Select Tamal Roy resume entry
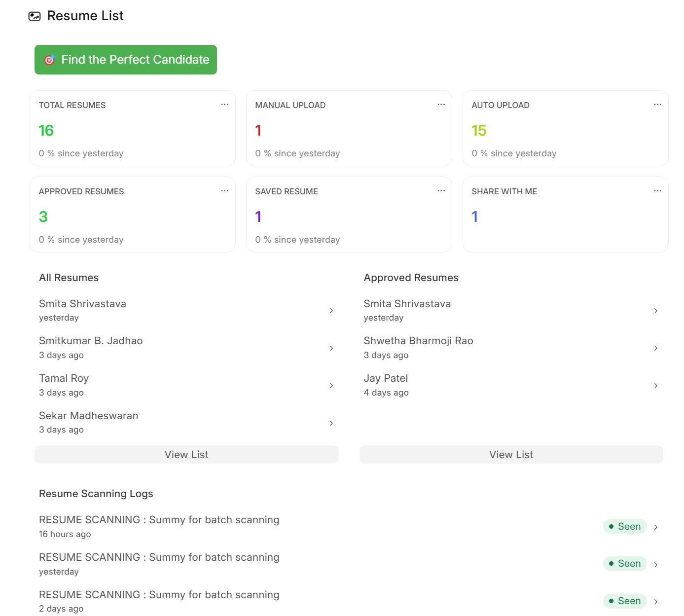684x616 pixels. (x=186, y=385)
